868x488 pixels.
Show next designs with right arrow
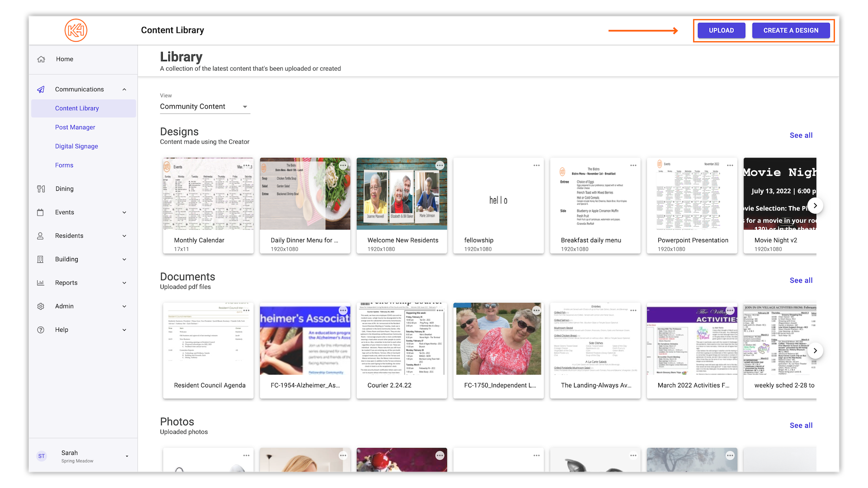coord(815,206)
